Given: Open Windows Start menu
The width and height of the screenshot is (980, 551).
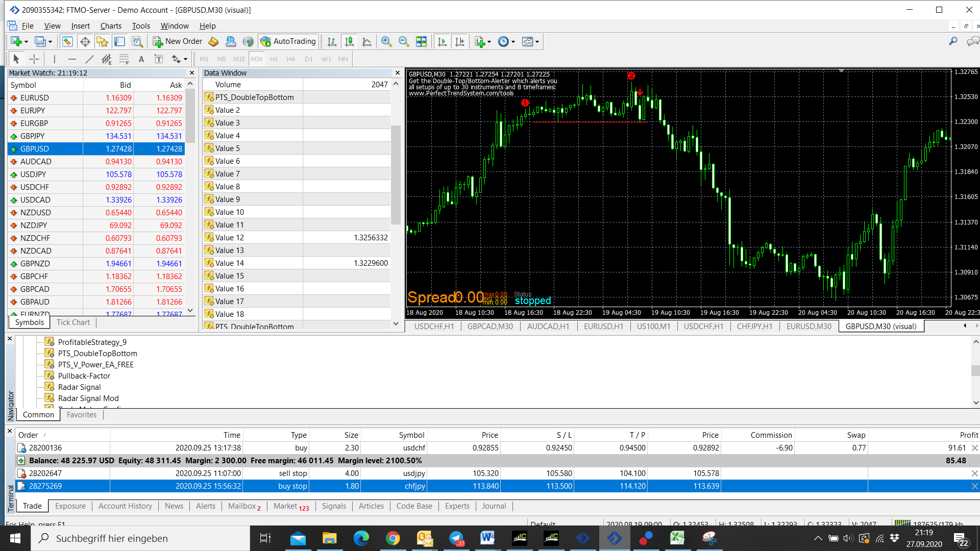Looking at the screenshot, I should pyautogui.click(x=15, y=538).
